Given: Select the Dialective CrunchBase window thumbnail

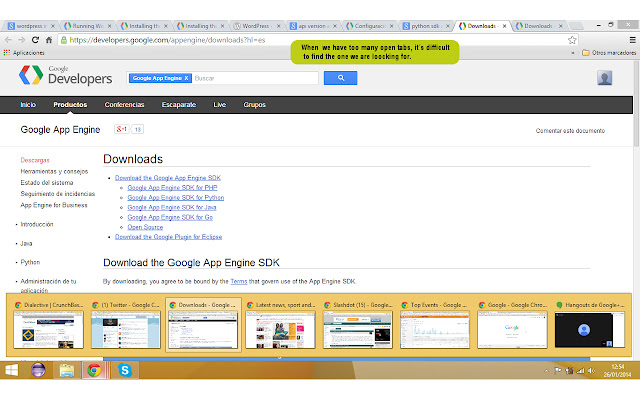Looking at the screenshot, I should coord(49,325).
